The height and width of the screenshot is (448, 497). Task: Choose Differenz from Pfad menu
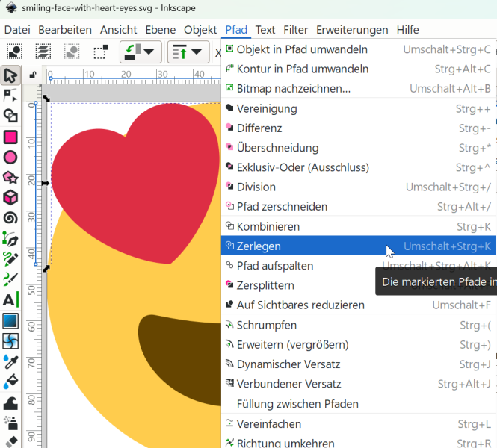pos(358,128)
